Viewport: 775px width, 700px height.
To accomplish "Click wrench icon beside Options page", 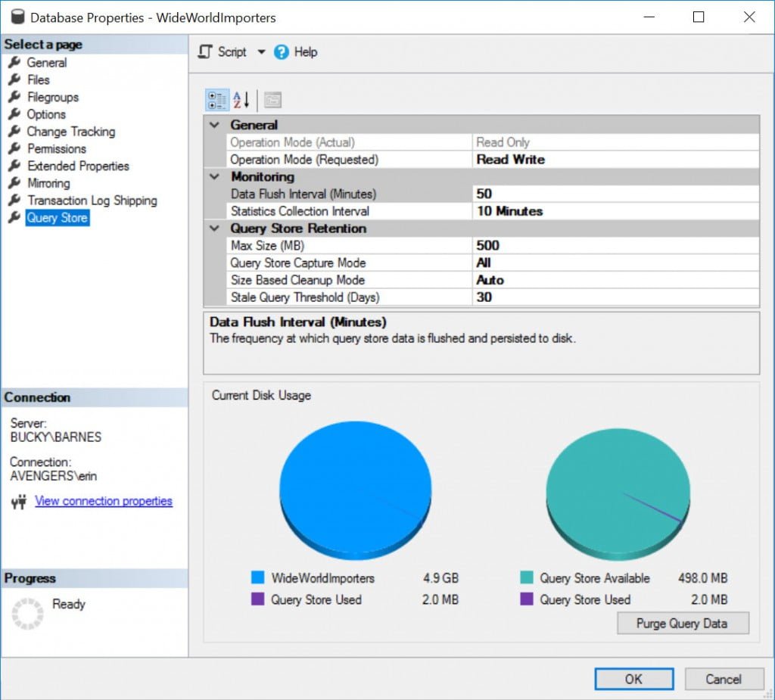I will (14, 114).
